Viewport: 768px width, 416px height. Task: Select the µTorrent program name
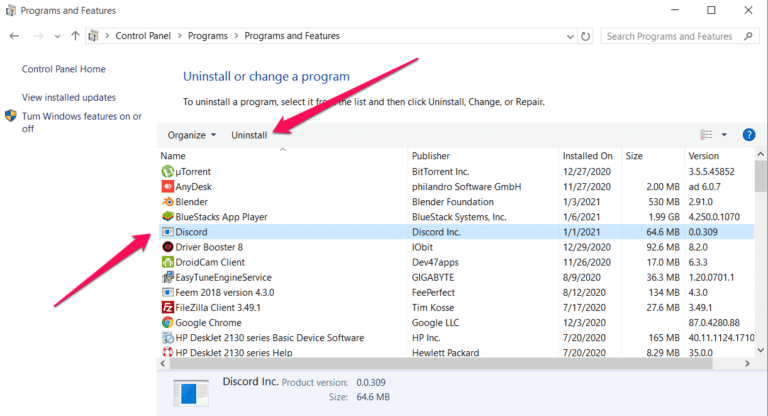(x=193, y=172)
